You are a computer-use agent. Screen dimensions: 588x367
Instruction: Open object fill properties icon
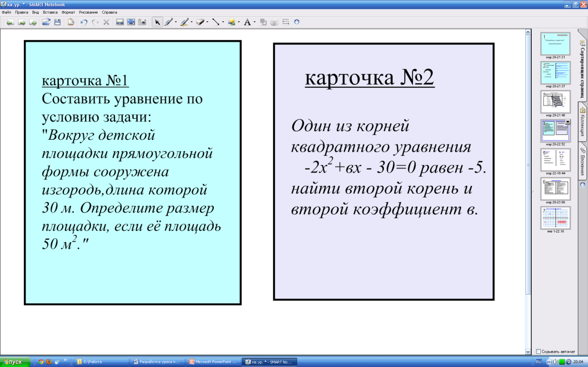[x=263, y=22]
